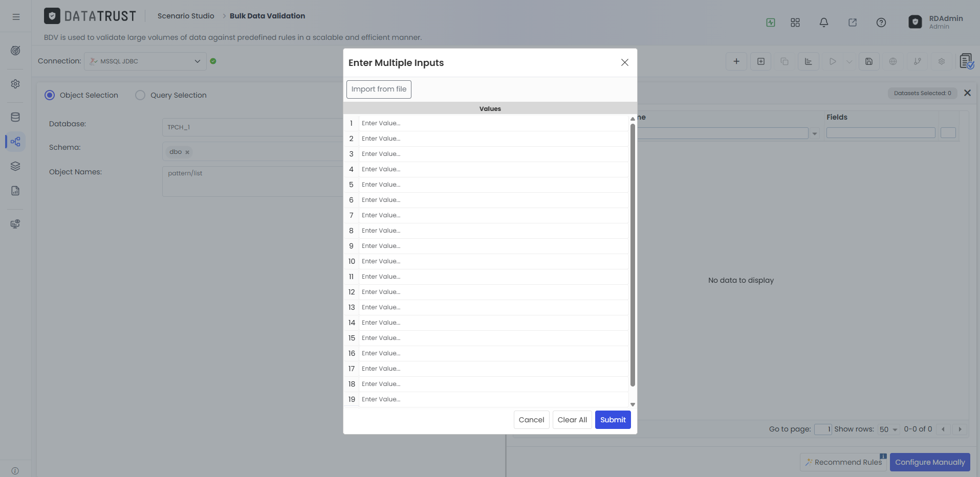Click the value field in row 10
Screen dimensions: 980x477
tap(493, 261)
